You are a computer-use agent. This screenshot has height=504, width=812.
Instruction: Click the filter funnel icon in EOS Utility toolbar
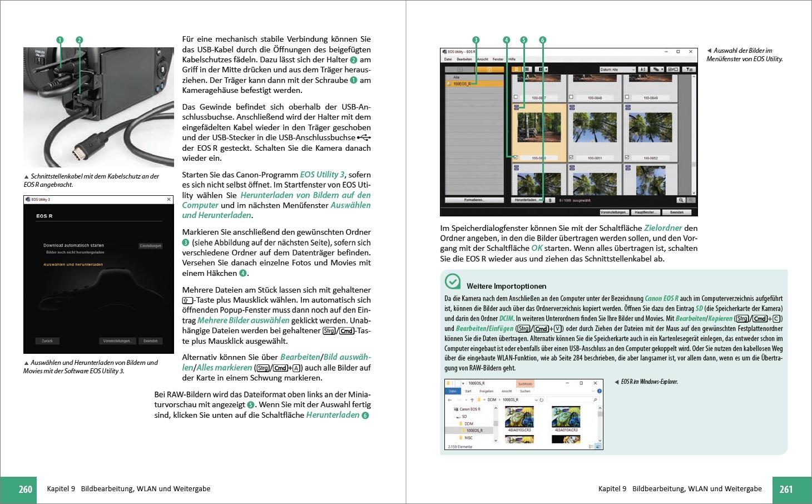coord(689,70)
